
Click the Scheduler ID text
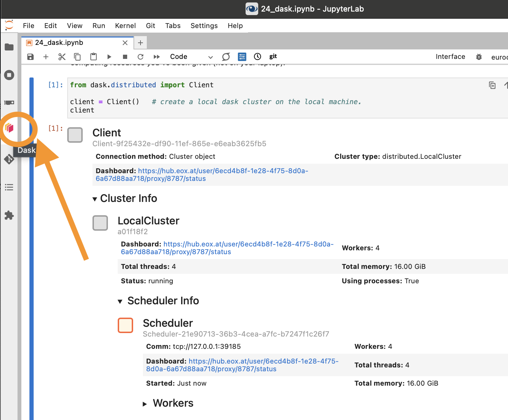tap(236, 334)
